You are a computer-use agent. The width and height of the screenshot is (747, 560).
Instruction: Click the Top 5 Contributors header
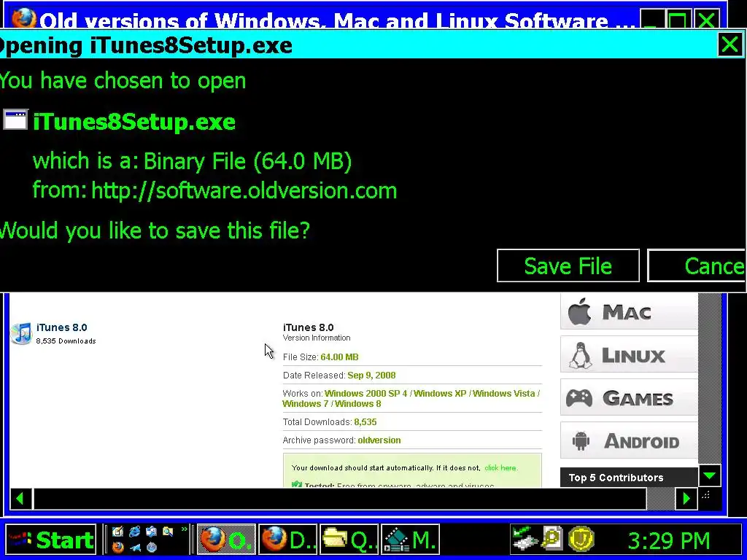point(629,477)
